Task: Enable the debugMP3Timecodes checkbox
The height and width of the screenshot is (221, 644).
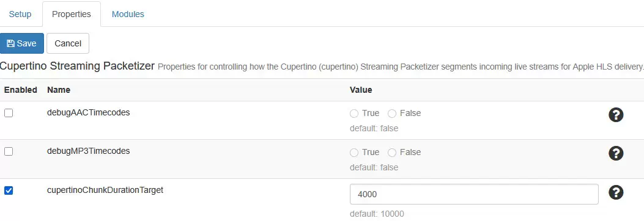Action: 9,151
